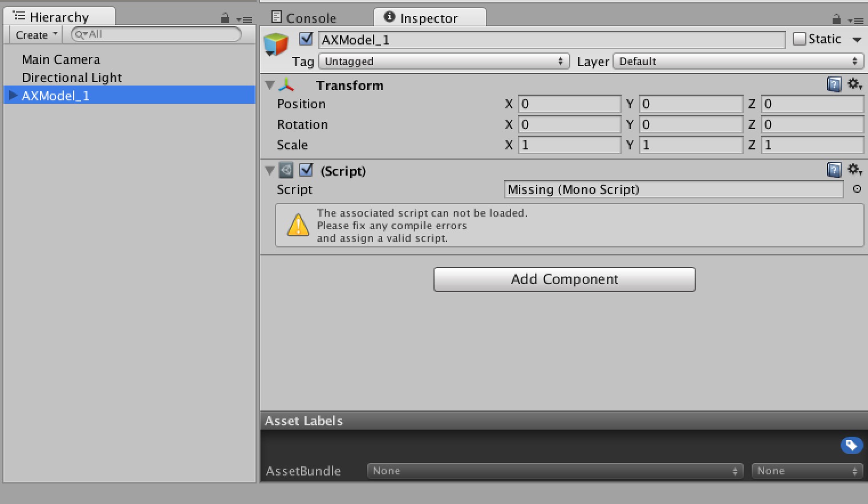Select the AXModel_1 row in Hierarchy

[x=129, y=95]
